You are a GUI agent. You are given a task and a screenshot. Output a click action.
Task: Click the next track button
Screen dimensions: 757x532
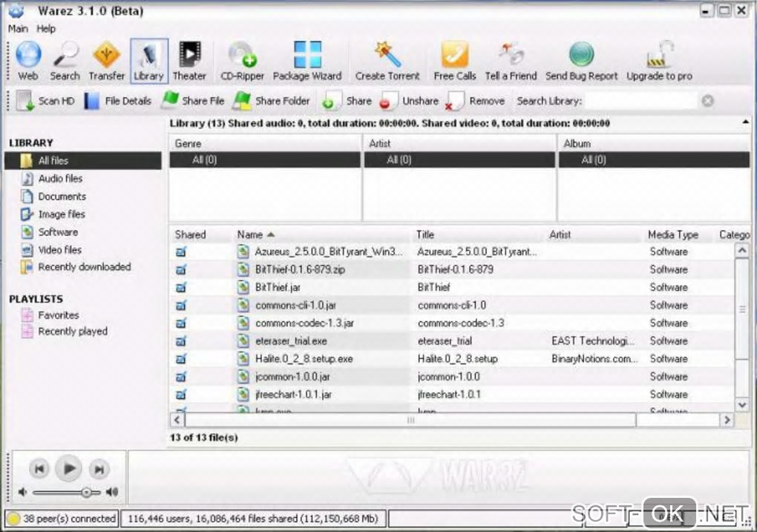(99, 469)
